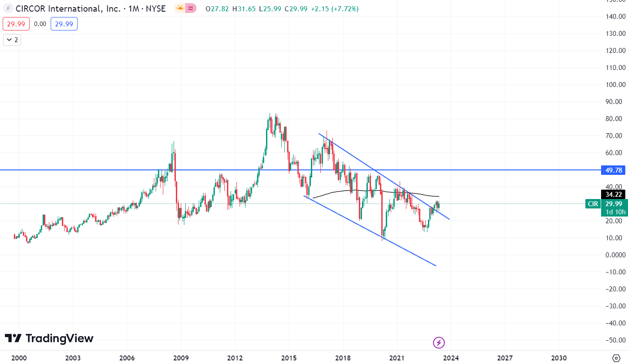
Task: Click the red 29.99 sell price button
Action: click(x=16, y=24)
